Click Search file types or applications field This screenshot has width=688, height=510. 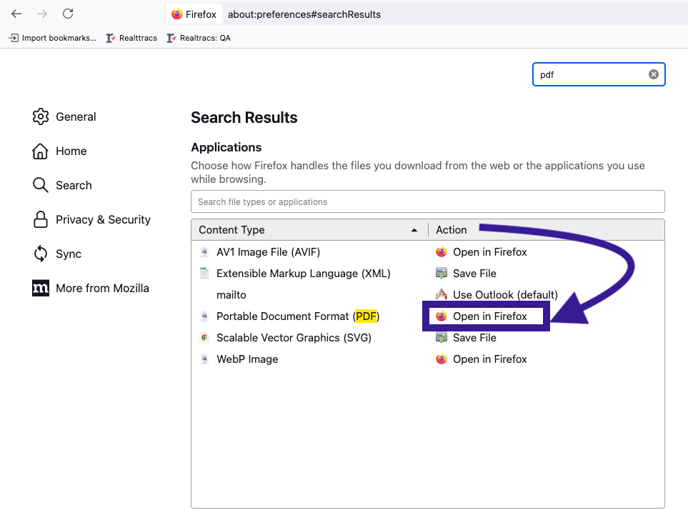click(x=427, y=201)
